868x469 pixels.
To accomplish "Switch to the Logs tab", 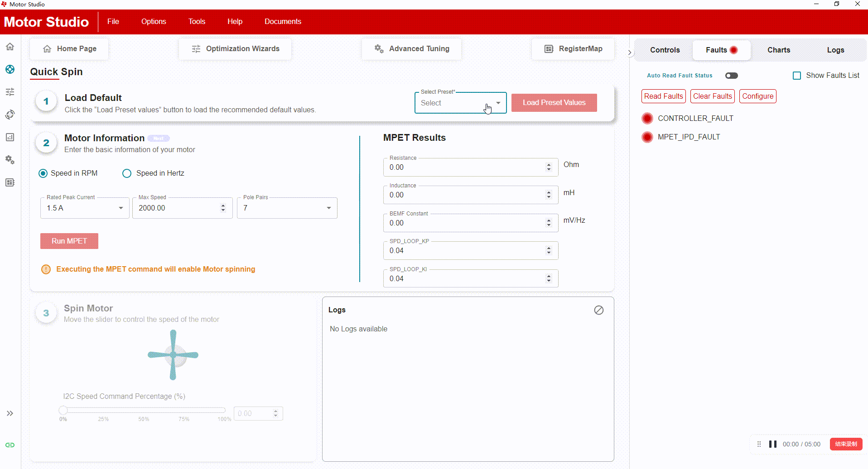I will pyautogui.click(x=836, y=50).
